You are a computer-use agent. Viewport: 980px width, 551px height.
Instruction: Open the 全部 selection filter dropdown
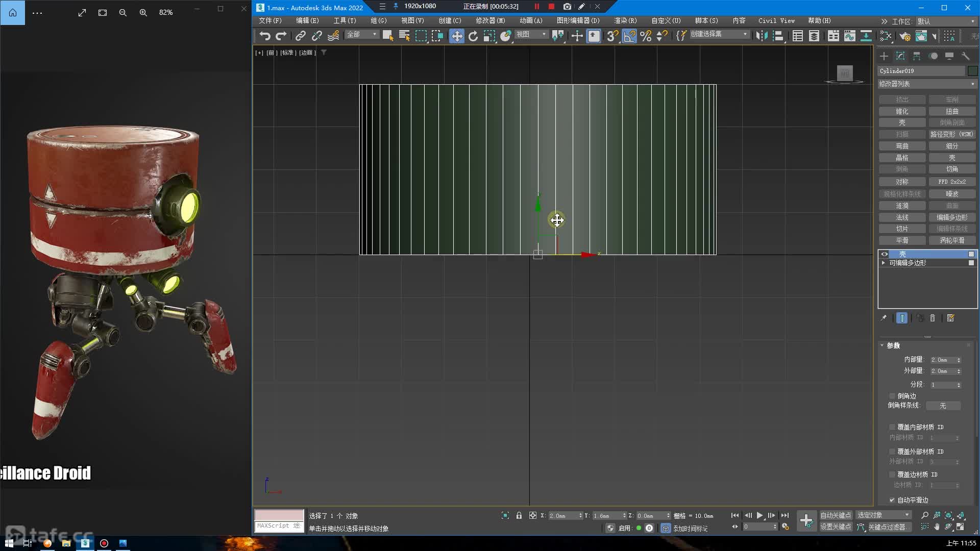coord(362,34)
